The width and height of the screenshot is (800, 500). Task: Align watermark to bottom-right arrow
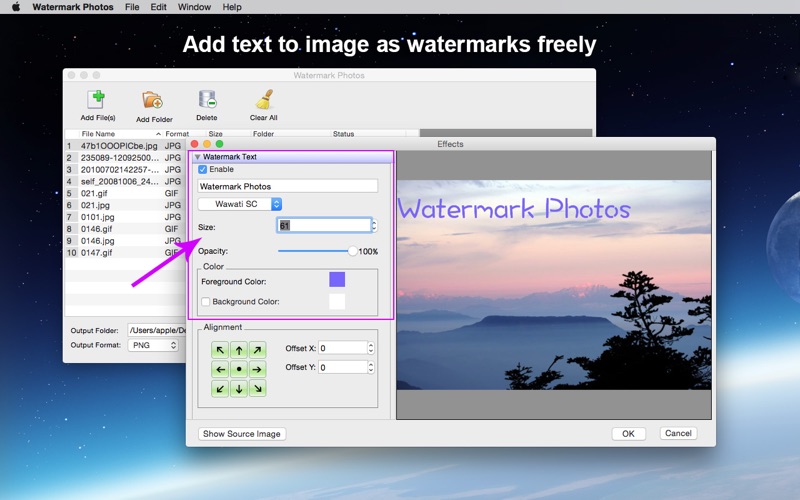coord(258,389)
